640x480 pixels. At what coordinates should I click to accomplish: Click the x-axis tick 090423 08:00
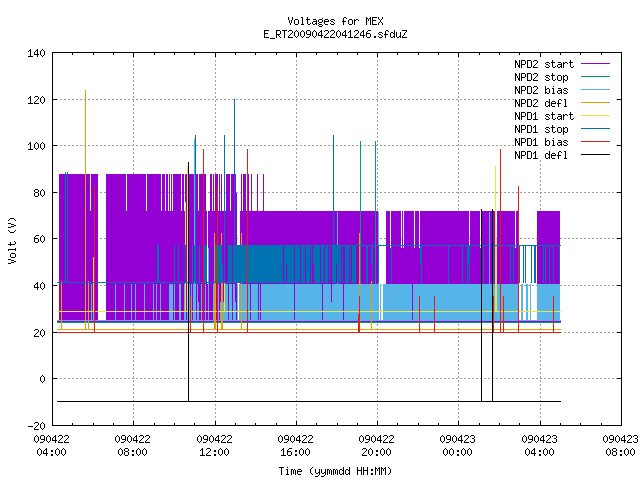click(x=620, y=446)
